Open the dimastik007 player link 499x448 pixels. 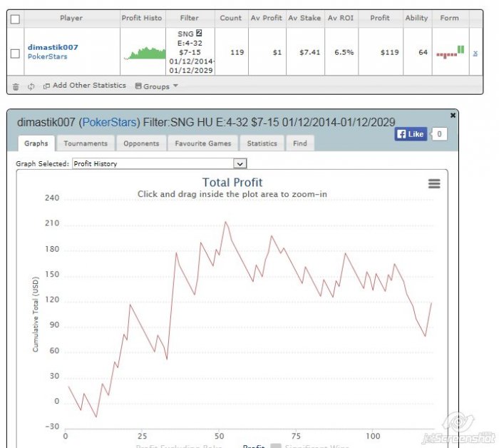tap(53, 48)
